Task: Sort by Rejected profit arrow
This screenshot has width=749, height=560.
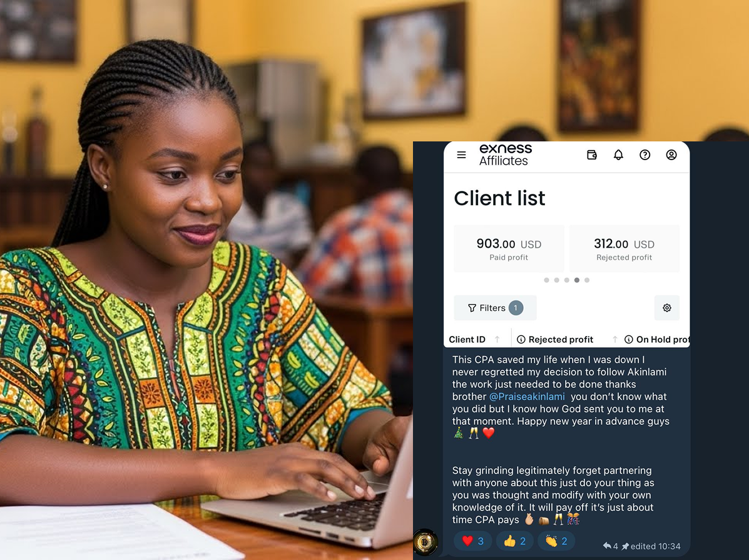Action: [x=614, y=339]
